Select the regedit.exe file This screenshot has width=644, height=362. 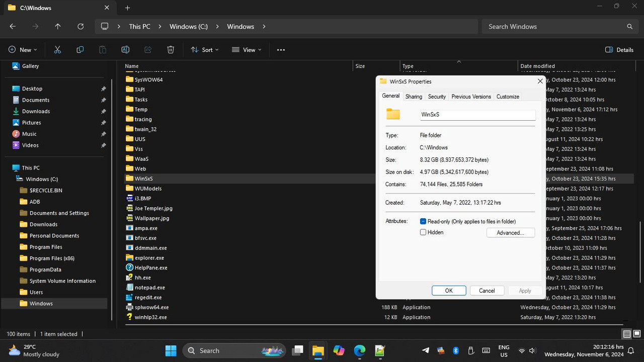[148, 297]
